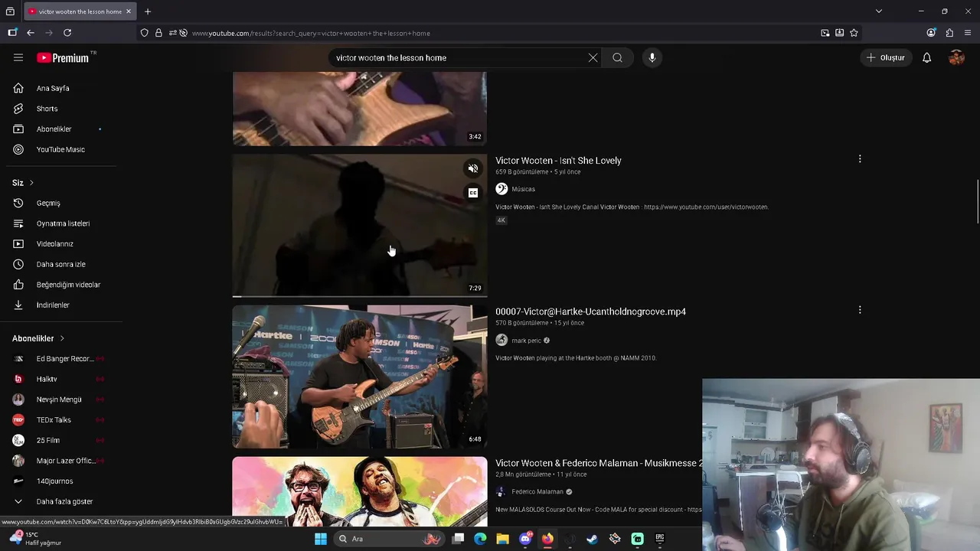Open the Hartke booth video thumbnail
The width and height of the screenshot is (980, 551).
point(360,377)
